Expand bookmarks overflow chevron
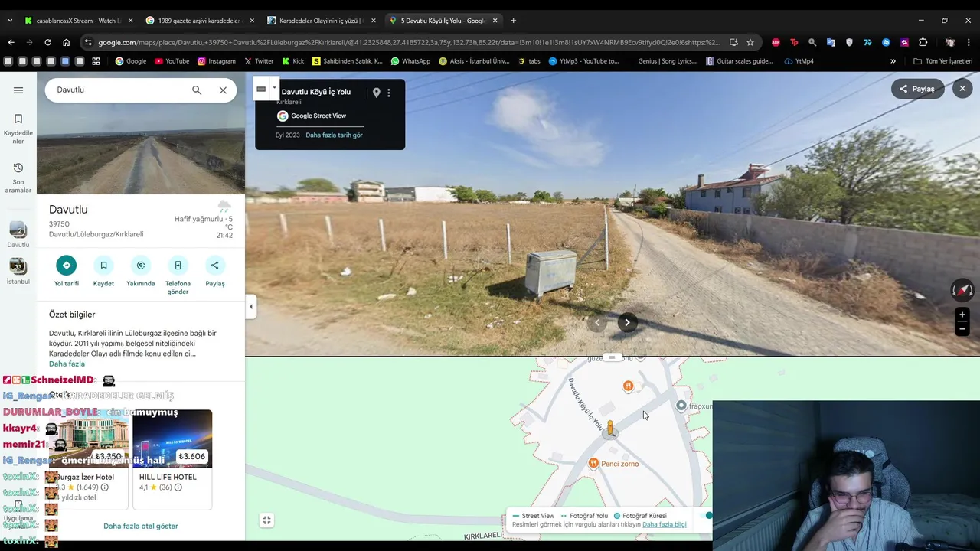Image resolution: width=980 pixels, height=551 pixels. (x=893, y=61)
